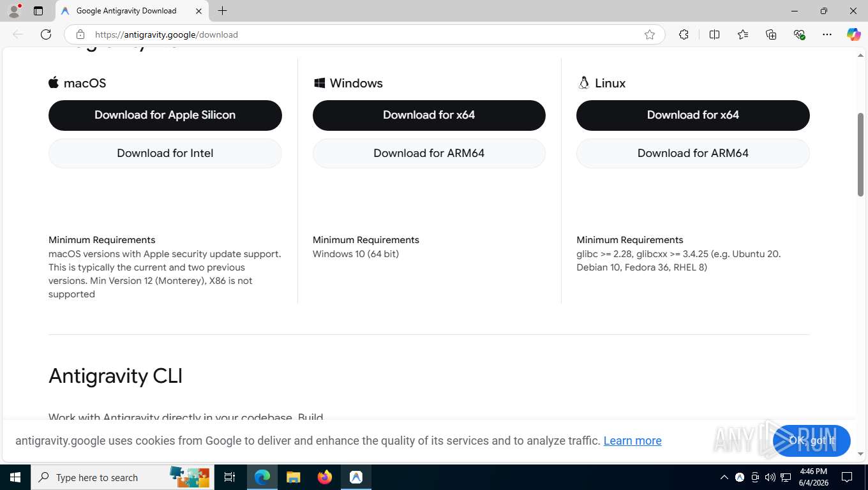The image size is (868, 490).
Task: Open volume control in tray
Action: [770, 477]
